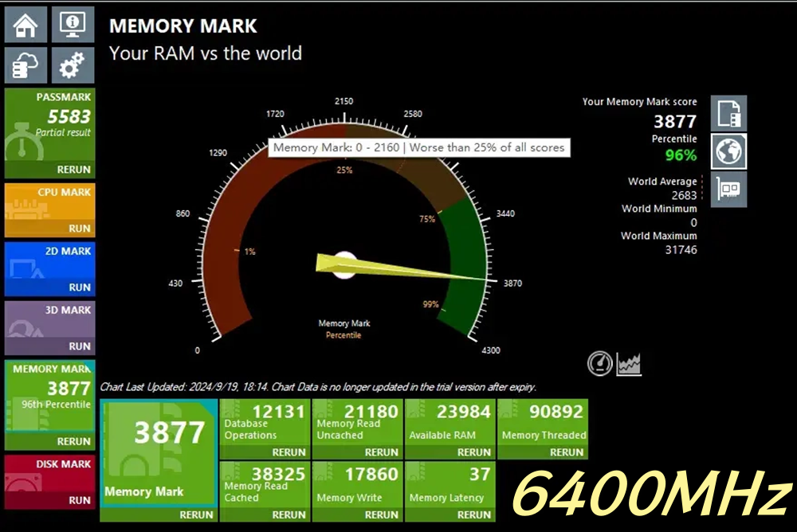Select the world globe comparison icon
The image size is (797, 532).
729,151
